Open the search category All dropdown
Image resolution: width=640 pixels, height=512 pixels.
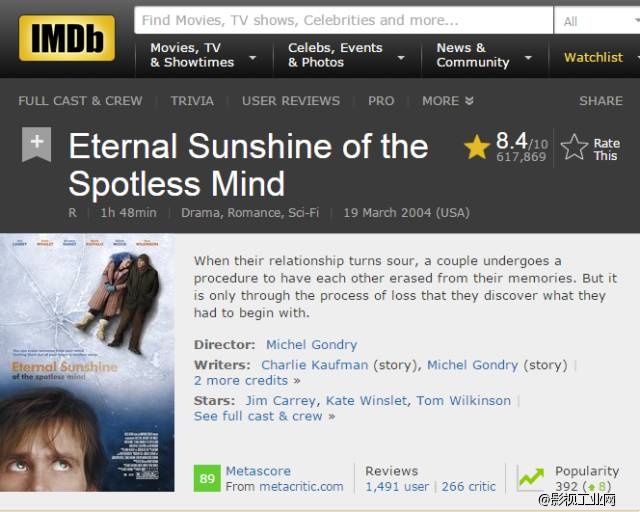coord(595,20)
